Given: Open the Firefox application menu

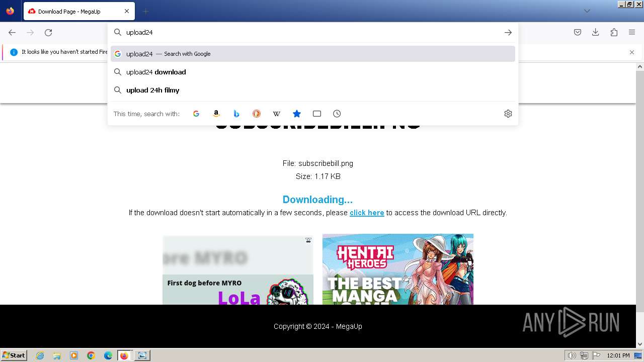Looking at the screenshot, I should coord(632,32).
